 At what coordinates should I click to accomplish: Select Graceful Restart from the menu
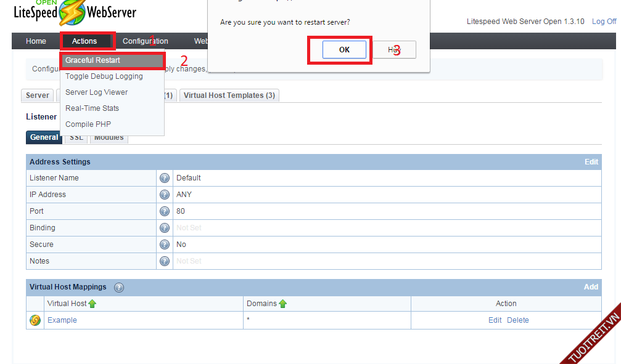click(x=93, y=60)
